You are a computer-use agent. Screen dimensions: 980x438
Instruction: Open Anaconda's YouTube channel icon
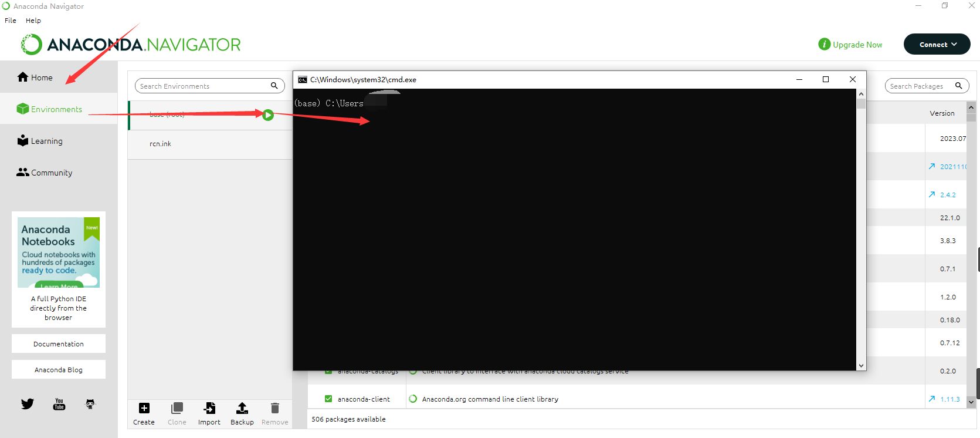pos(59,404)
